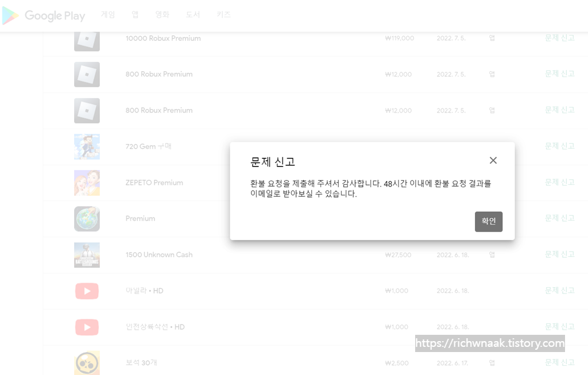Click the Google Play logo
This screenshot has height=375, width=588.
point(44,16)
